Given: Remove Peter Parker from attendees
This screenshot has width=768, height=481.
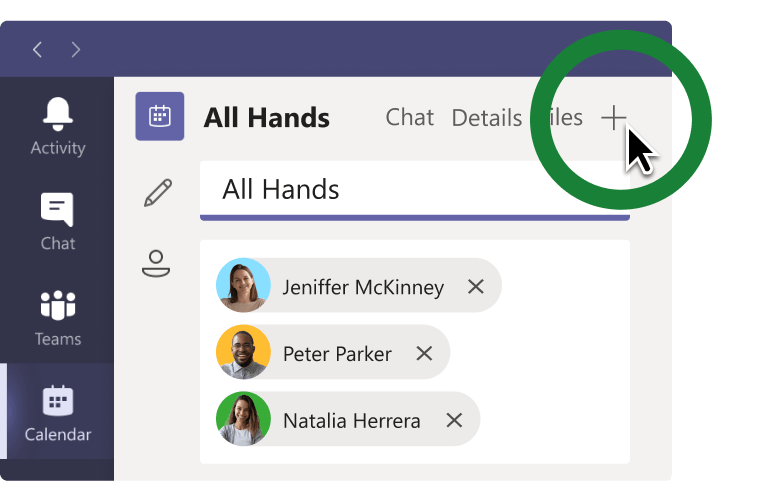Looking at the screenshot, I should point(424,353).
